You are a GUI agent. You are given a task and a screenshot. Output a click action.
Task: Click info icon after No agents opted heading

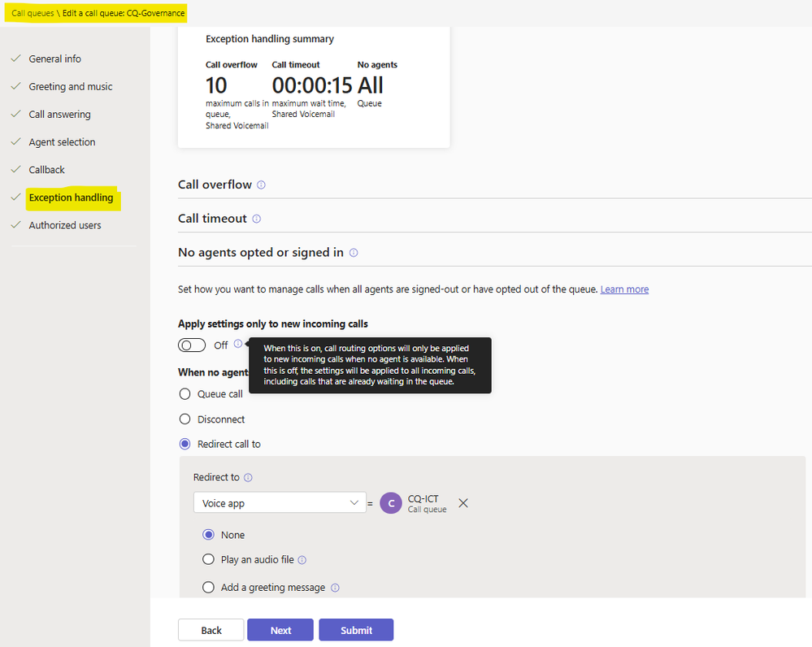click(x=354, y=253)
